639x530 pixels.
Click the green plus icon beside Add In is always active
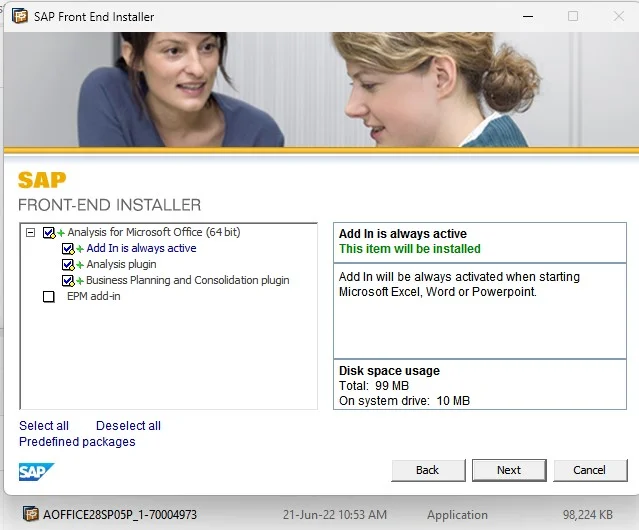tap(80, 249)
